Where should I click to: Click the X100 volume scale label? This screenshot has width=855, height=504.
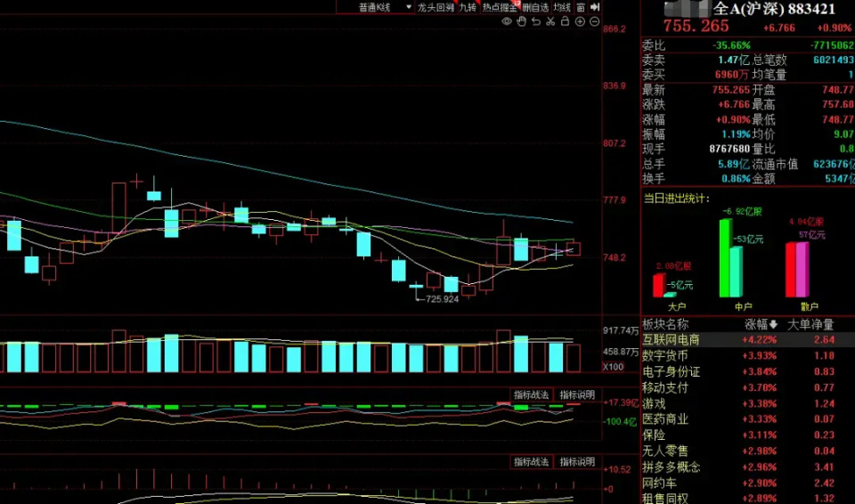coord(614,367)
